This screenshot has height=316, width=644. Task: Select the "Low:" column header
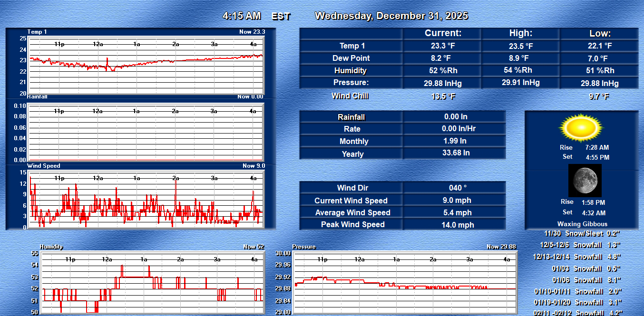click(599, 33)
